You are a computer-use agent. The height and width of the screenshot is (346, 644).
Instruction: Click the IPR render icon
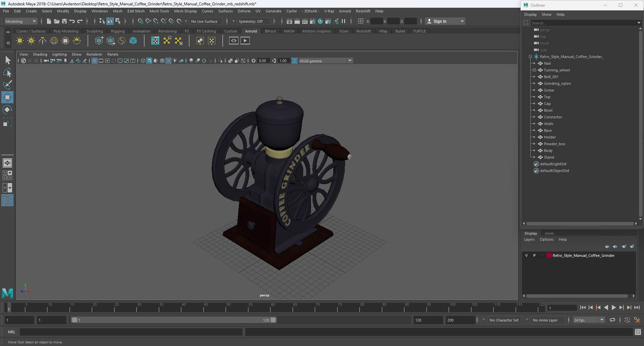(305, 21)
